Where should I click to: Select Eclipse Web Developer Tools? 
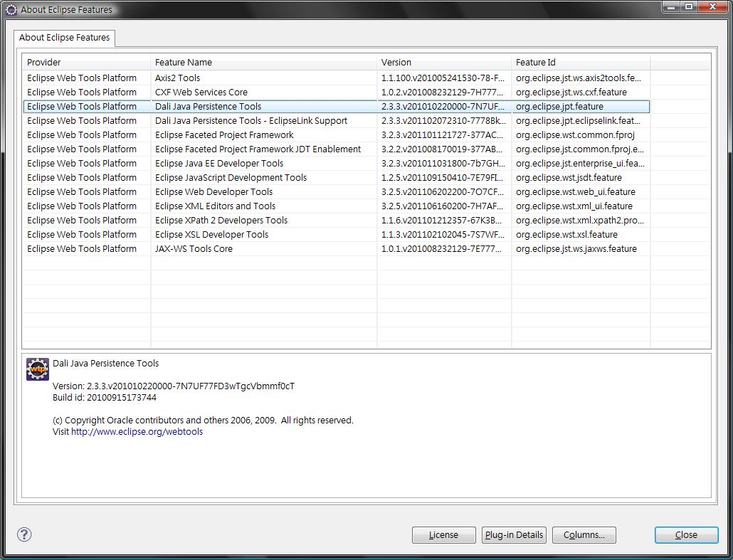pos(336,192)
